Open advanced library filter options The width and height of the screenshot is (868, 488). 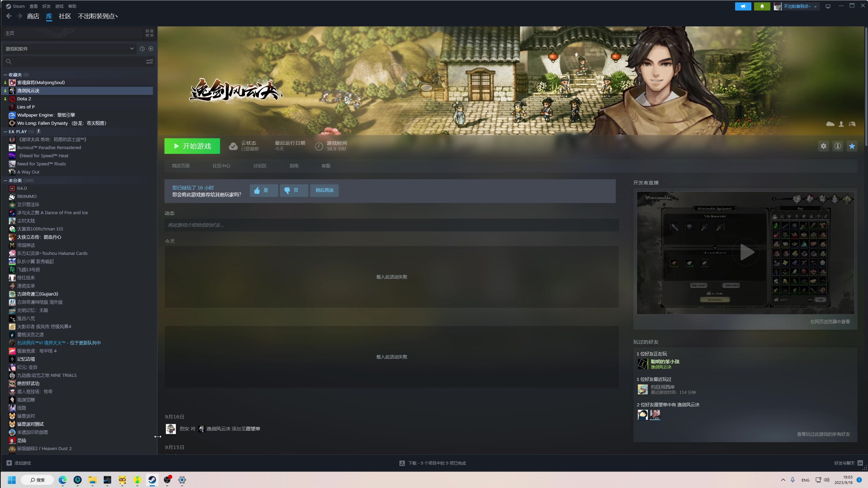tap(149, 62)
